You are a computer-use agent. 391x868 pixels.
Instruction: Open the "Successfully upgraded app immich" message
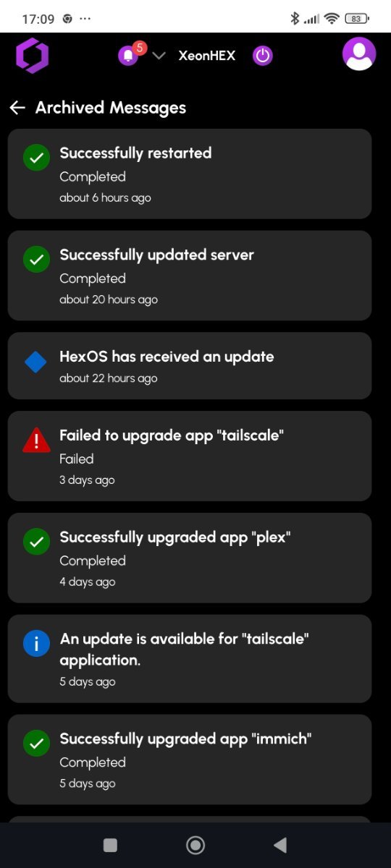pyautogui.click(x=190, y=759)
